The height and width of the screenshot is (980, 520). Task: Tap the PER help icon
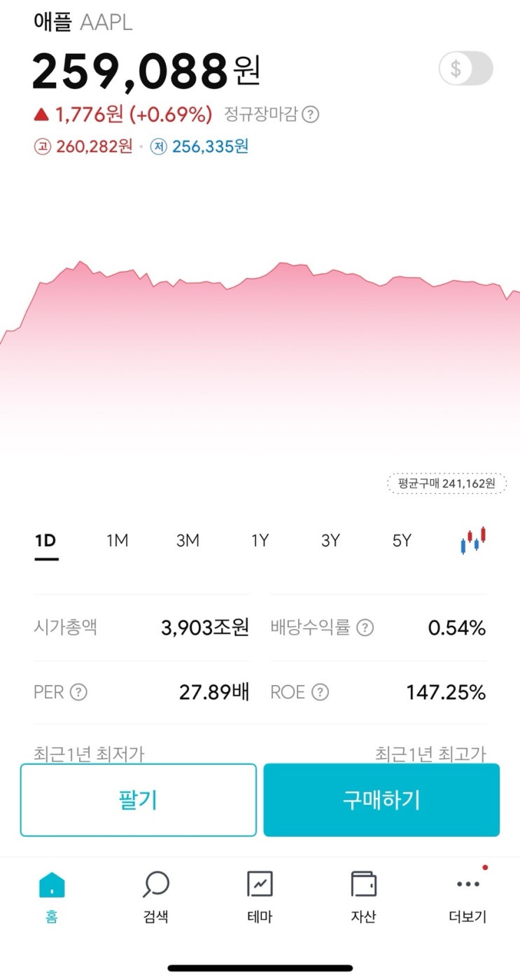click(79, 693)
